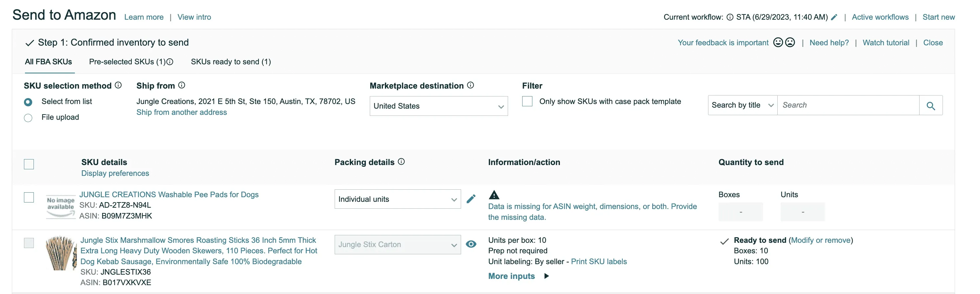Open 'Active workflows' link
Image resolution: width=980 pixels, height=294 pixels.
(x=880, y=17)
